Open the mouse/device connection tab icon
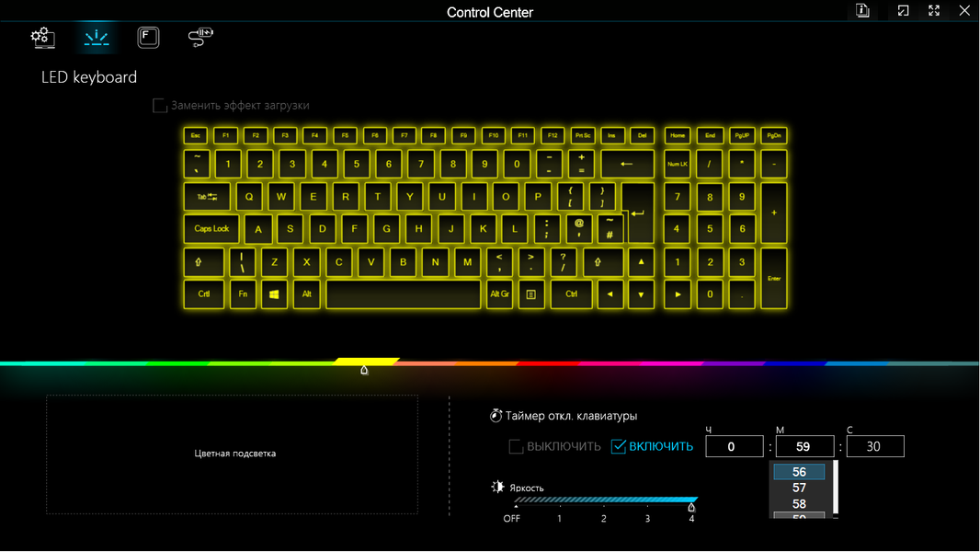The width and height of the screenshot is (980, 552). [x=200, y=38]
